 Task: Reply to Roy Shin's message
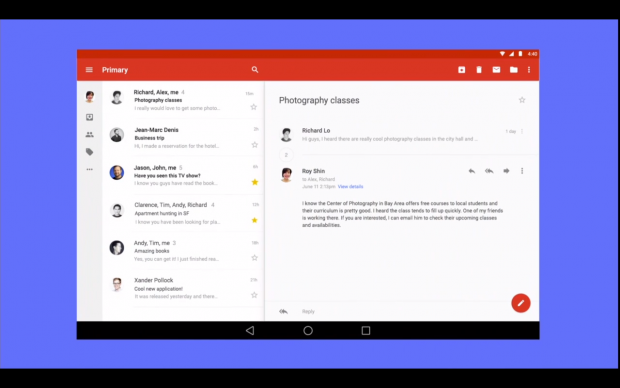pyautogui.click(x=472, y=171)
